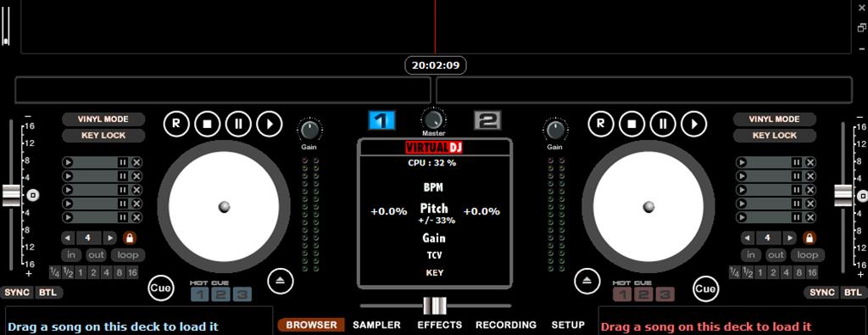Viewport: 868px width, 335px height.
Task: Select deck 2 gray indicator
Action: click(x=487, y=120)
